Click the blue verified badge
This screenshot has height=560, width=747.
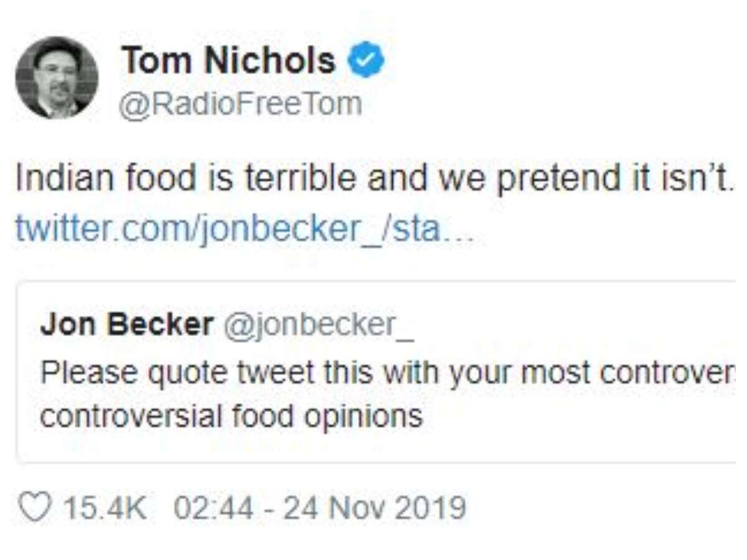366,60
